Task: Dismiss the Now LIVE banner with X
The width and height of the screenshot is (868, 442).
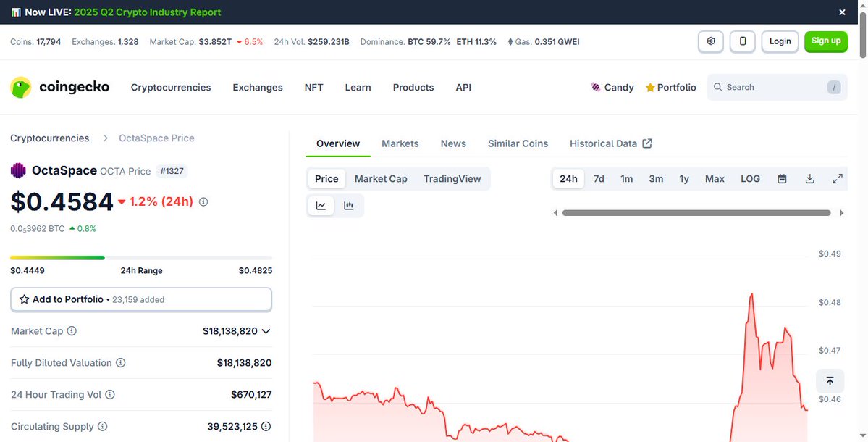Action: coord(842,12)
